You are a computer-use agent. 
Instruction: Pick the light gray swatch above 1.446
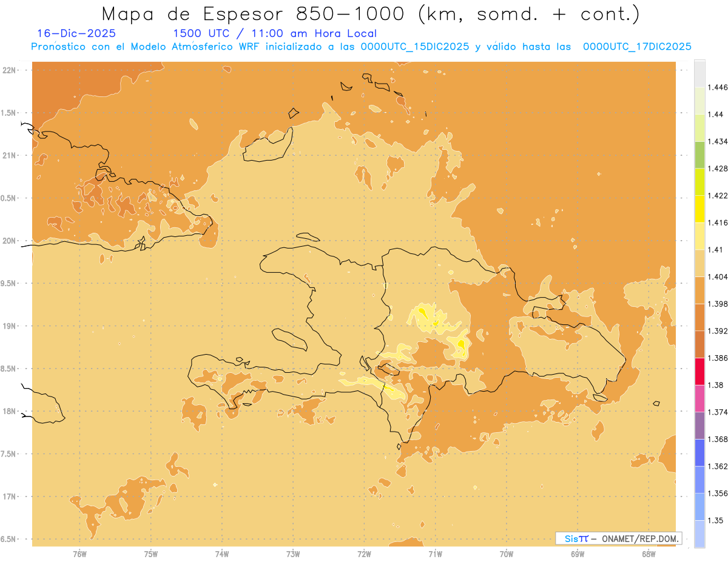tap(699, 73)
